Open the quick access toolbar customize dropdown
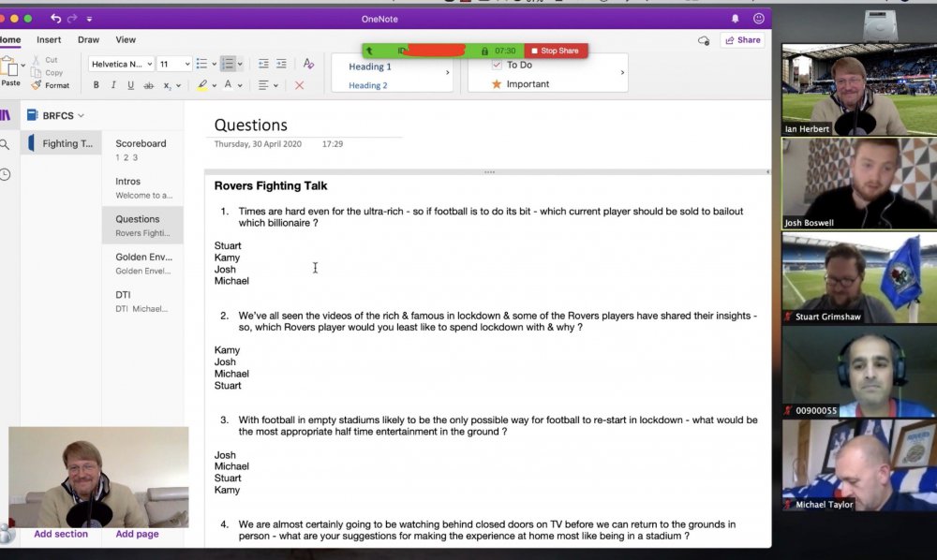The image size is (937, 560). [89, 19]
